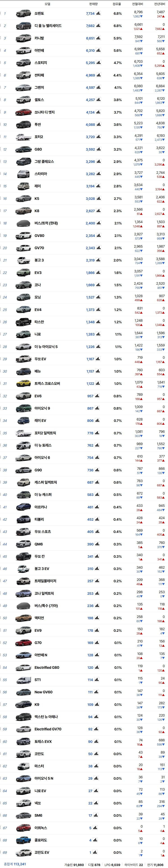
Task: Open the sales chart icon for 쏘렌토
Action: pos(98,13)
